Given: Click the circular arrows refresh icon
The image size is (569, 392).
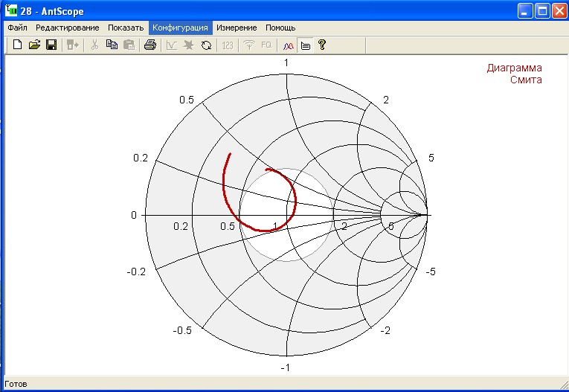Looking at the screenshot, I should (206, 45).
